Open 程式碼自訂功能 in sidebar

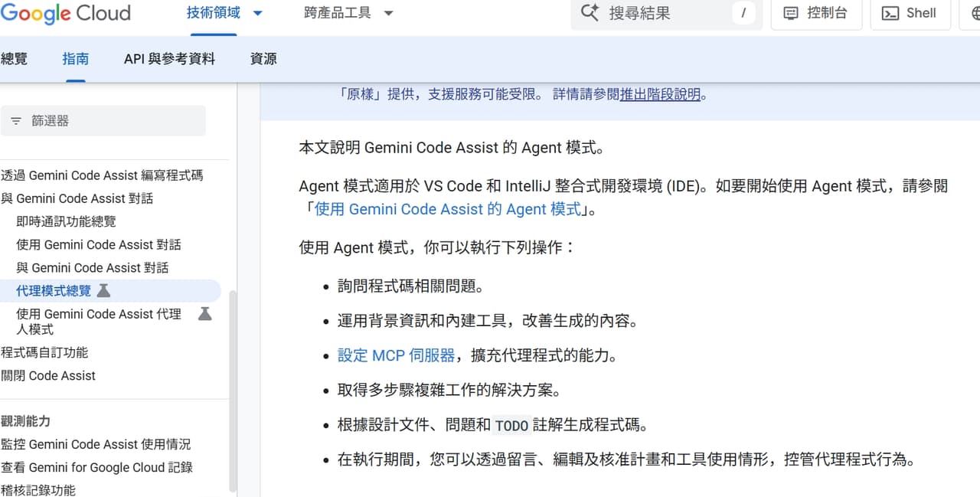pyautogui.click(x=44, y=352)
